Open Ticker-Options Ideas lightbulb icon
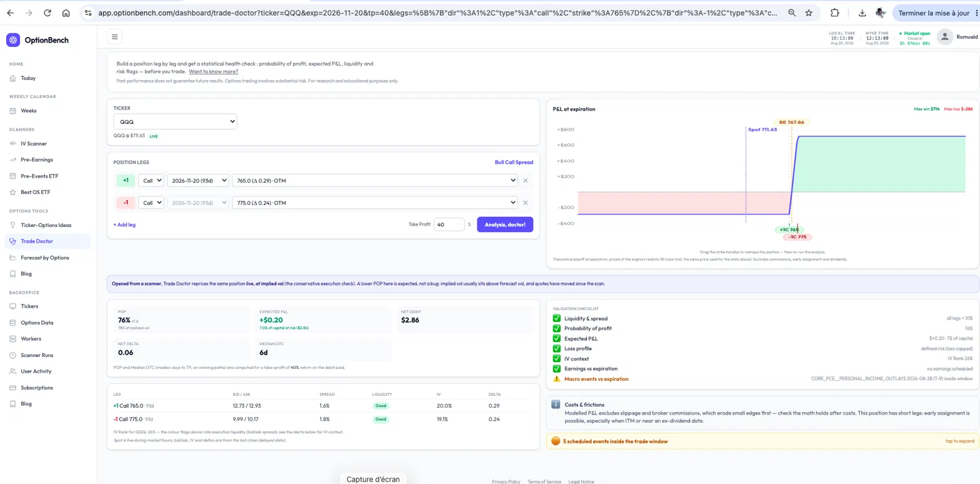 tap(14, 224)
